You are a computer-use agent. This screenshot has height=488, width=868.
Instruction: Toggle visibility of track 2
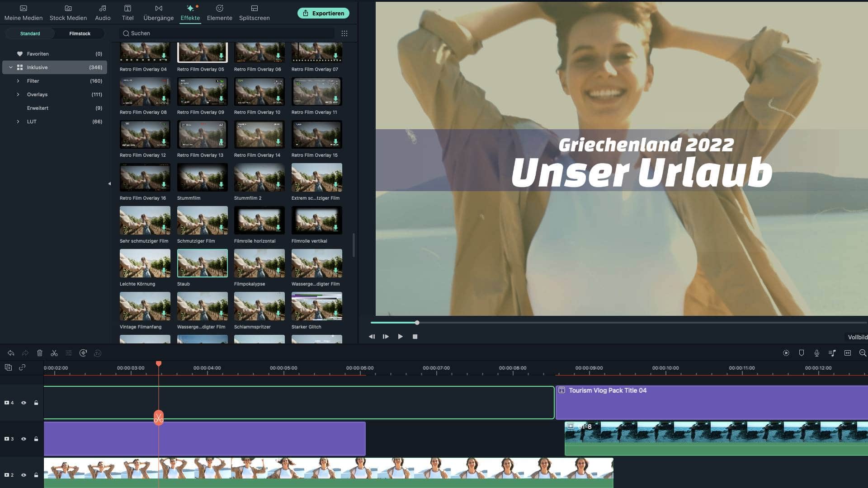click(x=24, y=475)
